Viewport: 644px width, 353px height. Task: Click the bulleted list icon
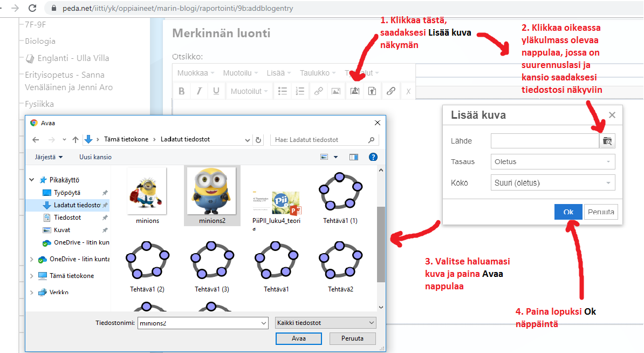coord(283,91)
